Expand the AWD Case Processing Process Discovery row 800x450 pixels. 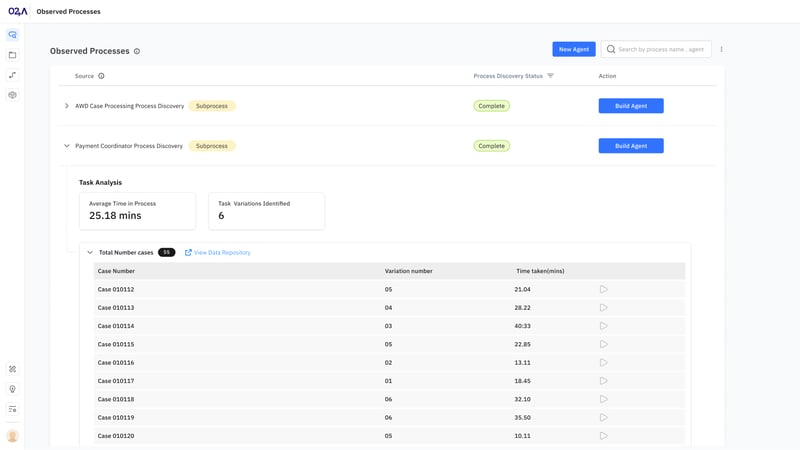click(x=66, y=106)
